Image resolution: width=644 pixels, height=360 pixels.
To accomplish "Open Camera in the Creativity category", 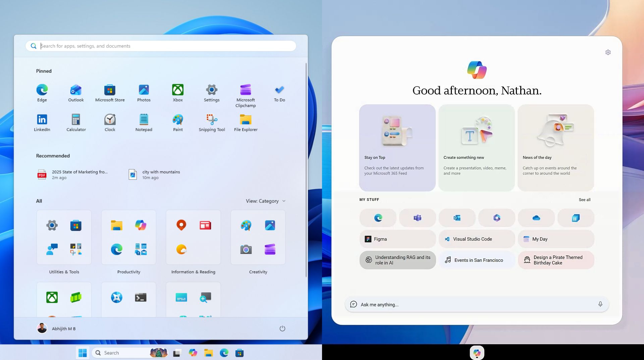I will point(246,249).
